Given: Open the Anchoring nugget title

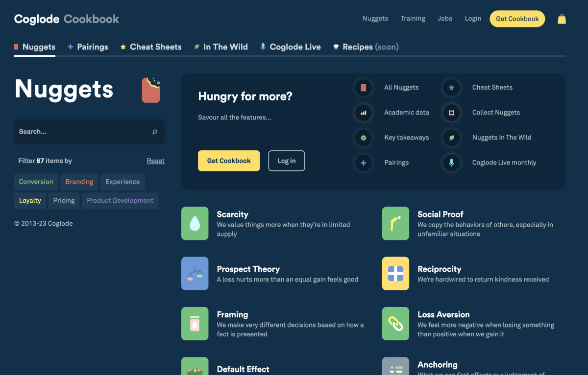Looking at the screenshot, I should point(438,365).
